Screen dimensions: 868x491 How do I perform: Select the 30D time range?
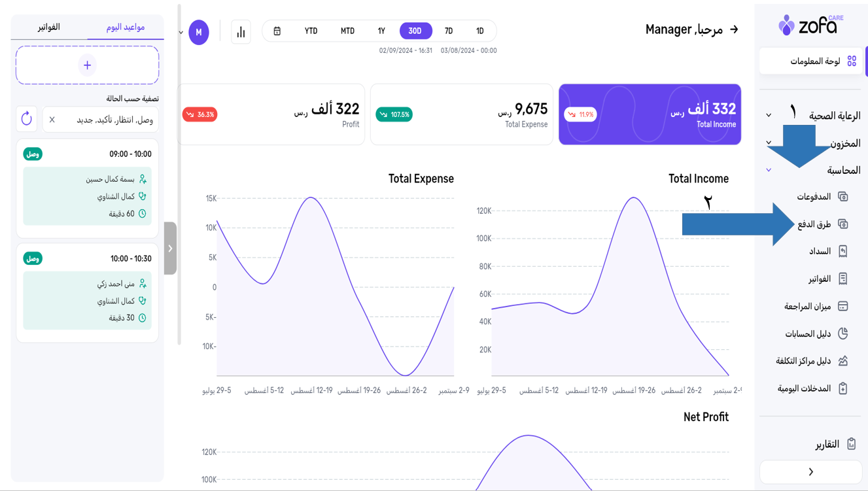click(x=415, y=31)
